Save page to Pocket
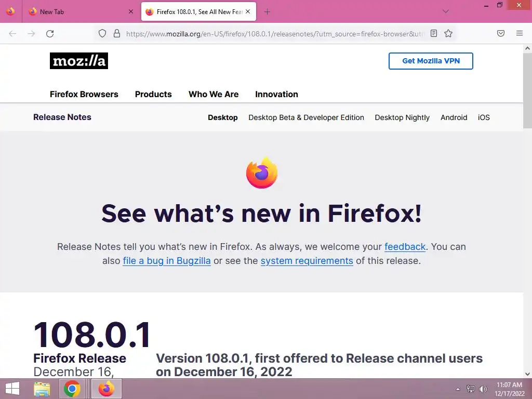The height and width of the screenshot is (399, 532). click(x=501, y=33)
